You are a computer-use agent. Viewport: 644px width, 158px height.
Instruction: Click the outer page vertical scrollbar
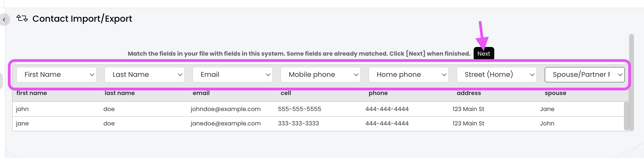click(x=632, y=81)
